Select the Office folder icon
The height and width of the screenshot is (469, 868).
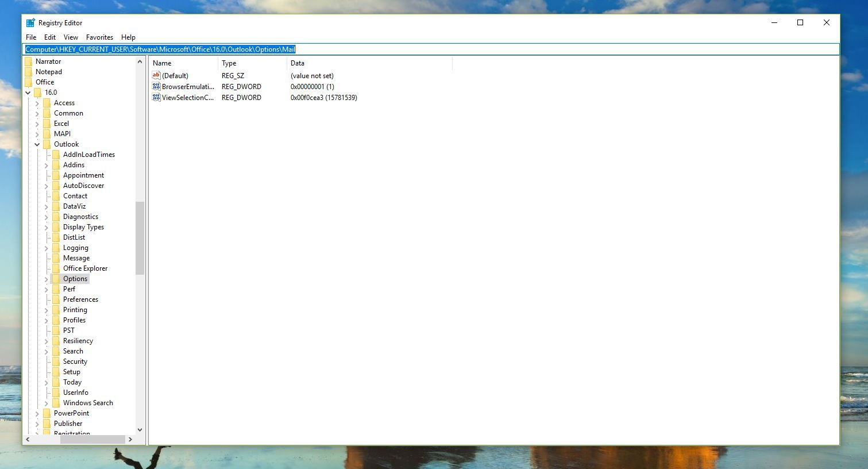click(x=28, y=82)
